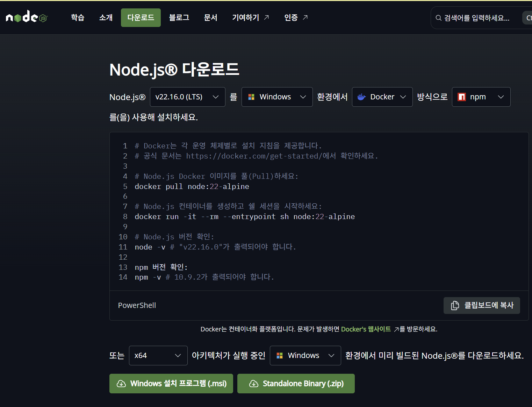Click the chevron of the x64 dropdown
The width and height of the screenshot is (532, 407).
[178, 356]
